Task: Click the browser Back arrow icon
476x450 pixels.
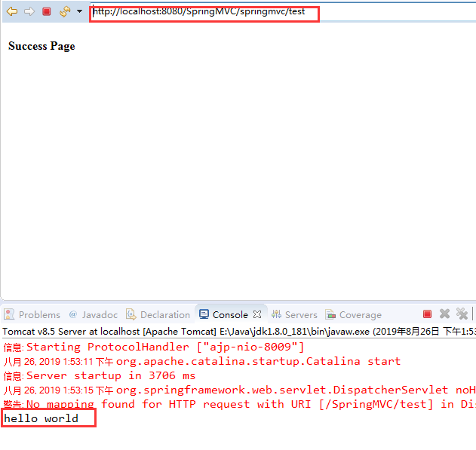Action: tap(12, 12)
